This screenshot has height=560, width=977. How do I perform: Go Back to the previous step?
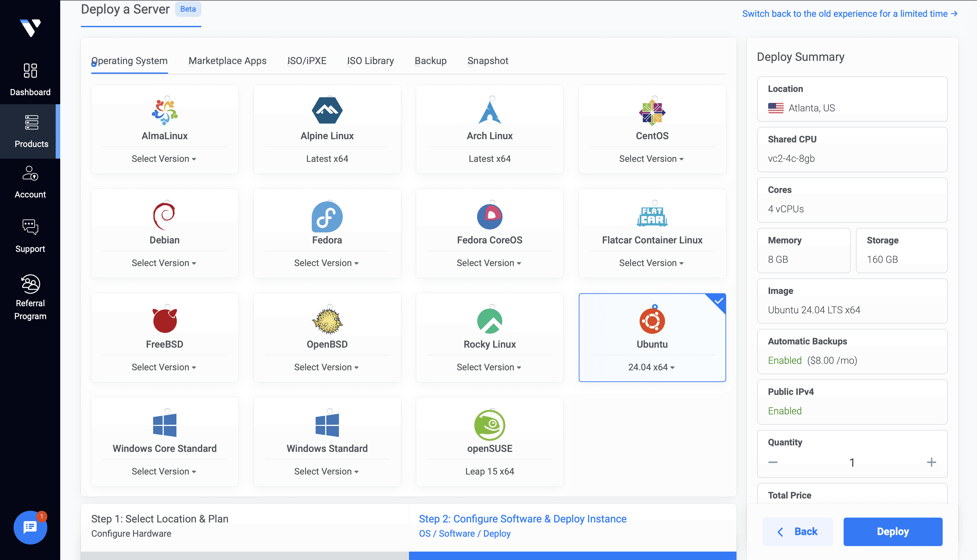[798, 532]
